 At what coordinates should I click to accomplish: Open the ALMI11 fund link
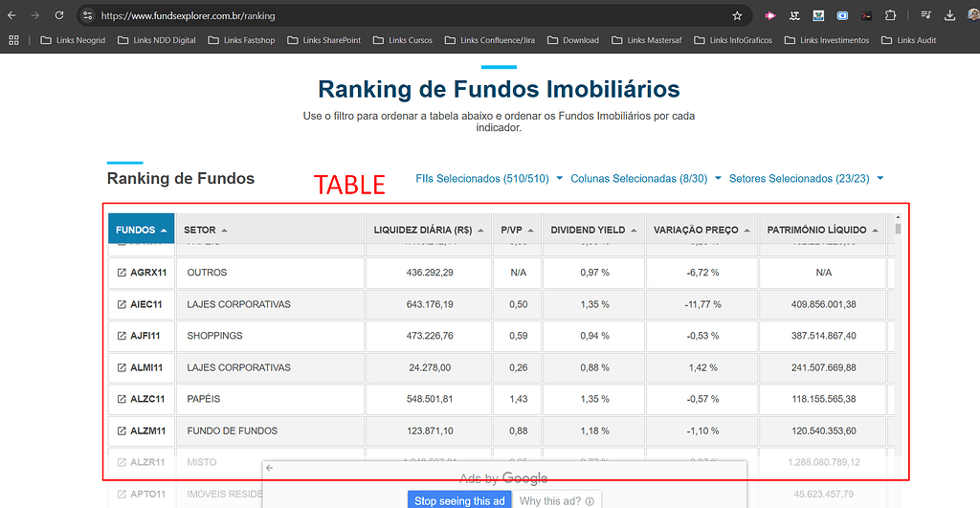pyautogui.click(x=146, y=367)
